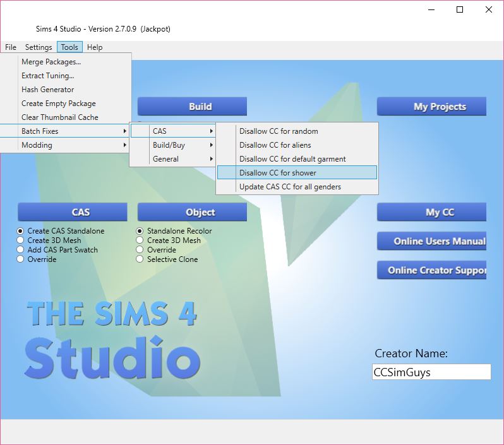This screenshot has height=445, width=504.
Task: Select Clear Thumbnail Cache
Action: coord(66,117)
